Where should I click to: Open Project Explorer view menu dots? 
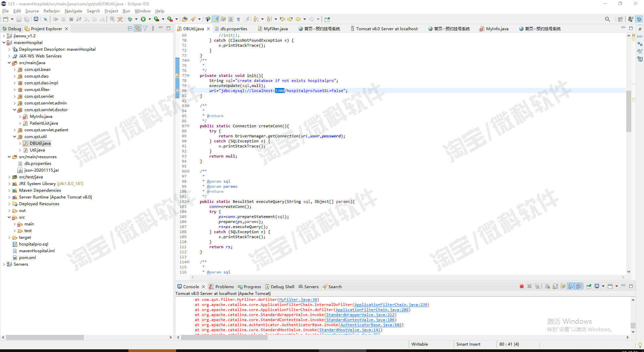click(153, 29)
